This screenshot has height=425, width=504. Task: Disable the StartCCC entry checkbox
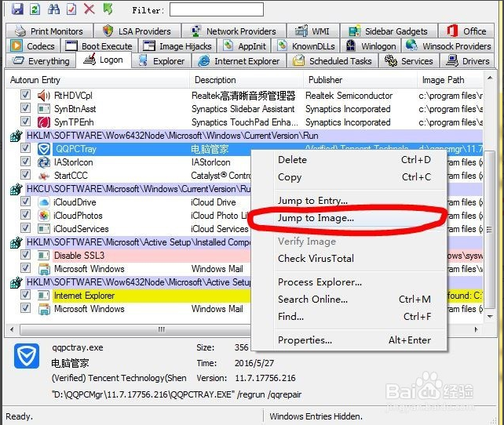[25, 175]
